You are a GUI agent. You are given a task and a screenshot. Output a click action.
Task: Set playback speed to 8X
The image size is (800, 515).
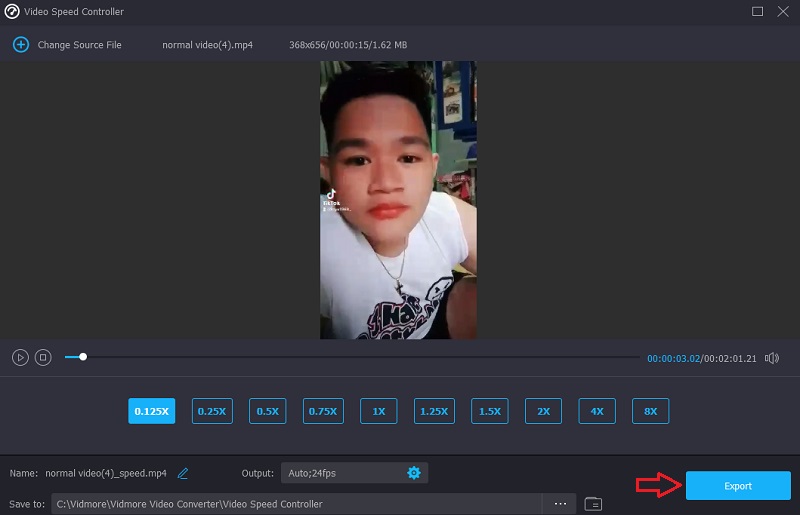[x=650, y=411]
